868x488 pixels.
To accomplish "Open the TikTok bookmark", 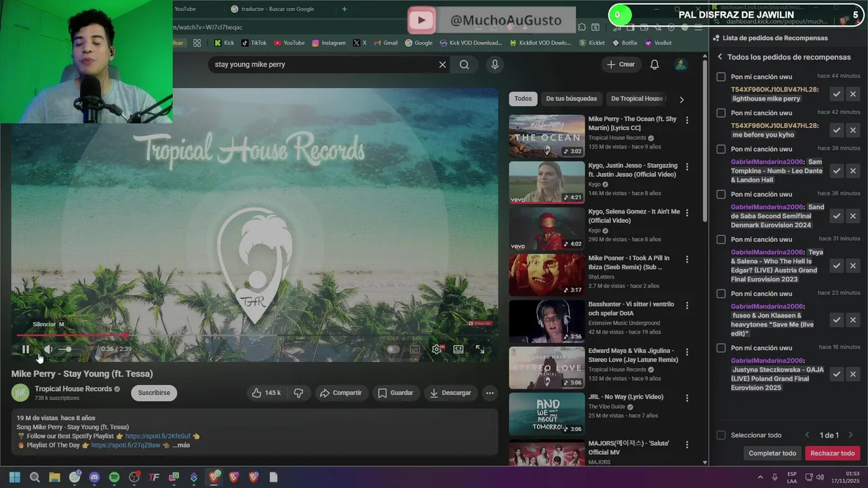I will pyautogui.click(x=254, y=43).
